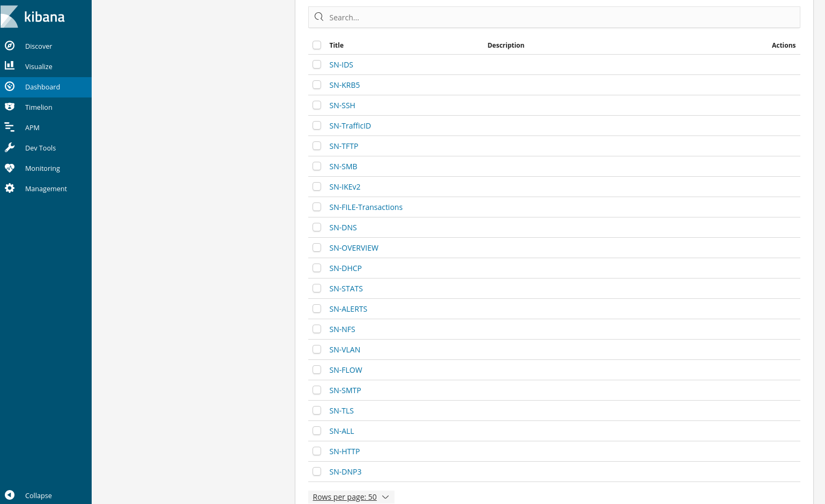The image size is (825, 504).
Task: Check the SN-FILE-Transactions row checkbox
Action: 317,207
